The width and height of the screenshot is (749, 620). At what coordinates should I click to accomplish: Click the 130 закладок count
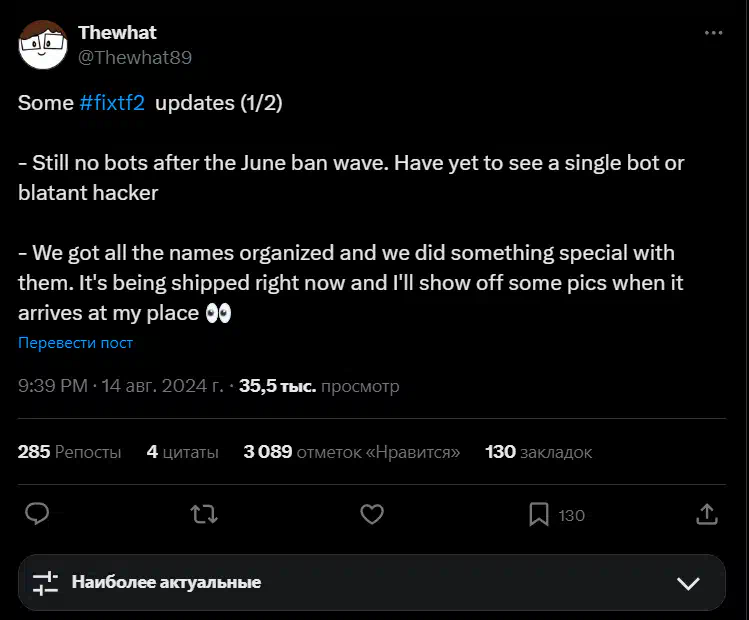pyautogui.click(x=539, y=452)
